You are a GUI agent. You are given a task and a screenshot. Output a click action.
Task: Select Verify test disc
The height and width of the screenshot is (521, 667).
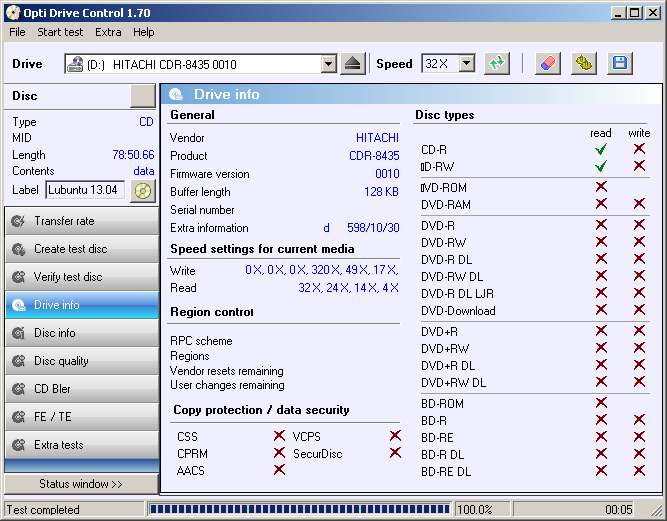click(x=82, y=277)
